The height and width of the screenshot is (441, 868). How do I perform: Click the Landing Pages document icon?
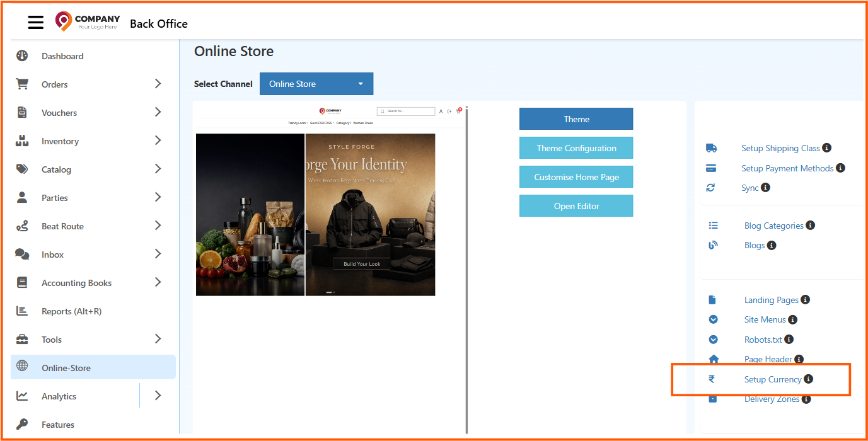pyautogui.click(x=713, y=299)
